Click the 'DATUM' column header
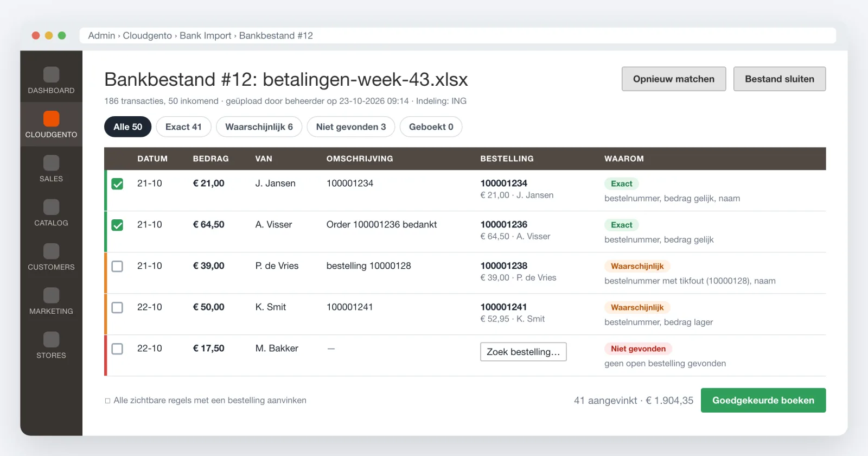The width and height of the screenshot is (868, 456). [x=152, y=159]
